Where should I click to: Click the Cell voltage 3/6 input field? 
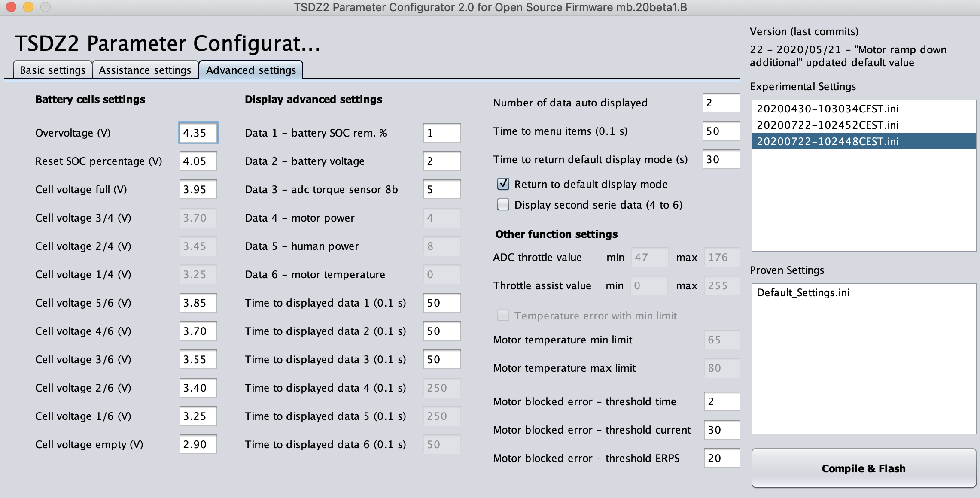click(198, 359)
